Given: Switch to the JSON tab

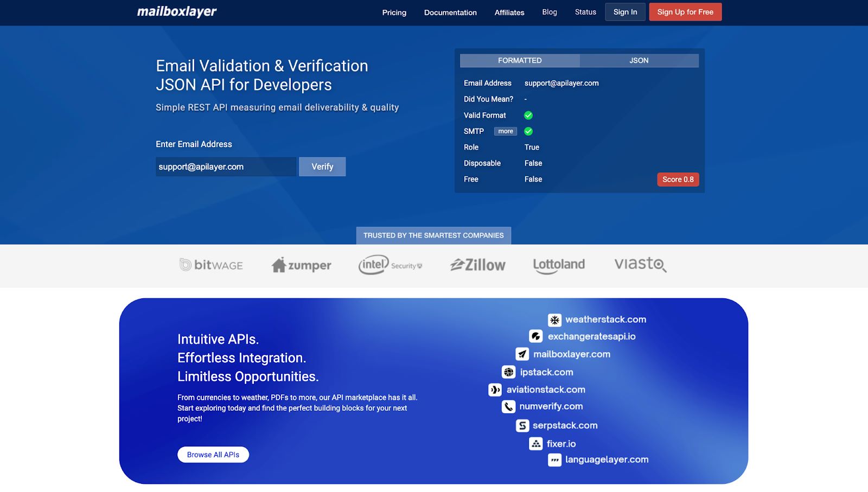Looking at the screenshot, I should 639,61.
